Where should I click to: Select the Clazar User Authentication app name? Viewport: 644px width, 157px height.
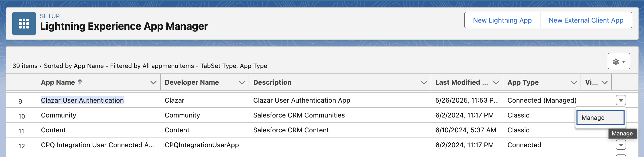[x=82, y=100]
